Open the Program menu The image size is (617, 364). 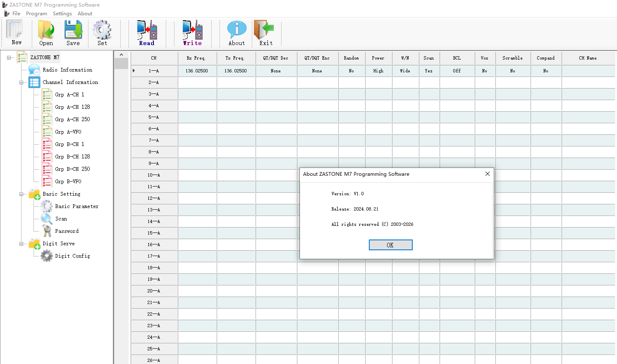(x=36, y=14)
